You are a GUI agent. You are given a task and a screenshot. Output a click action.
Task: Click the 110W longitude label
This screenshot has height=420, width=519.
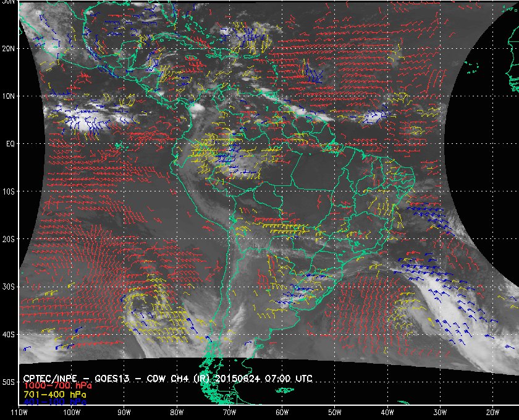(19, 413)
